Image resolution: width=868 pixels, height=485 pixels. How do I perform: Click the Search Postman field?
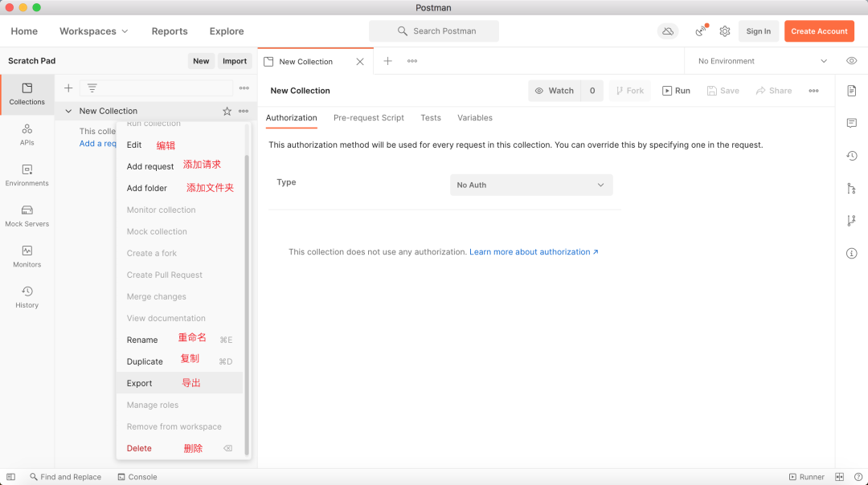[x=434, y=31]
